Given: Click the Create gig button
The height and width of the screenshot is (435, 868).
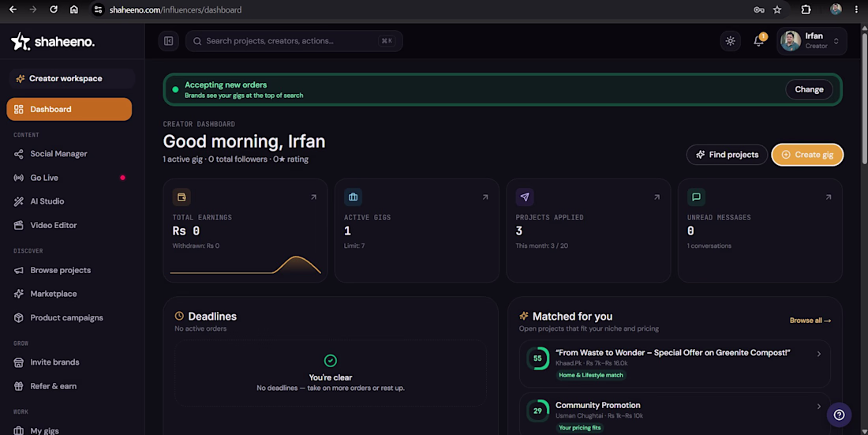Looking at the screenshot, I should tap(807, 155).
